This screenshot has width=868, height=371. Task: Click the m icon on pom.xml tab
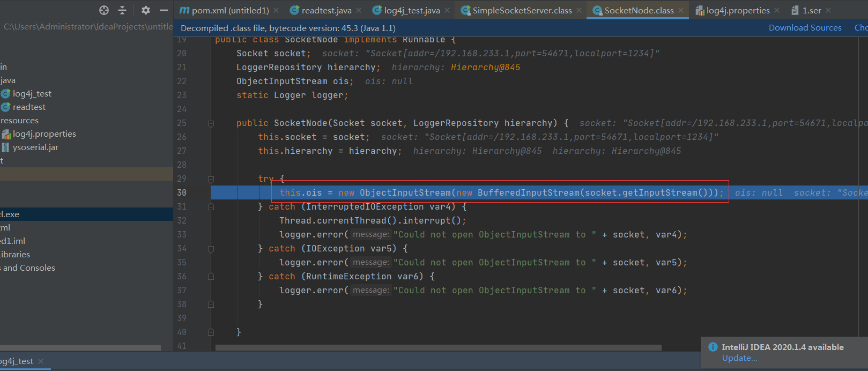click(184, 10)
